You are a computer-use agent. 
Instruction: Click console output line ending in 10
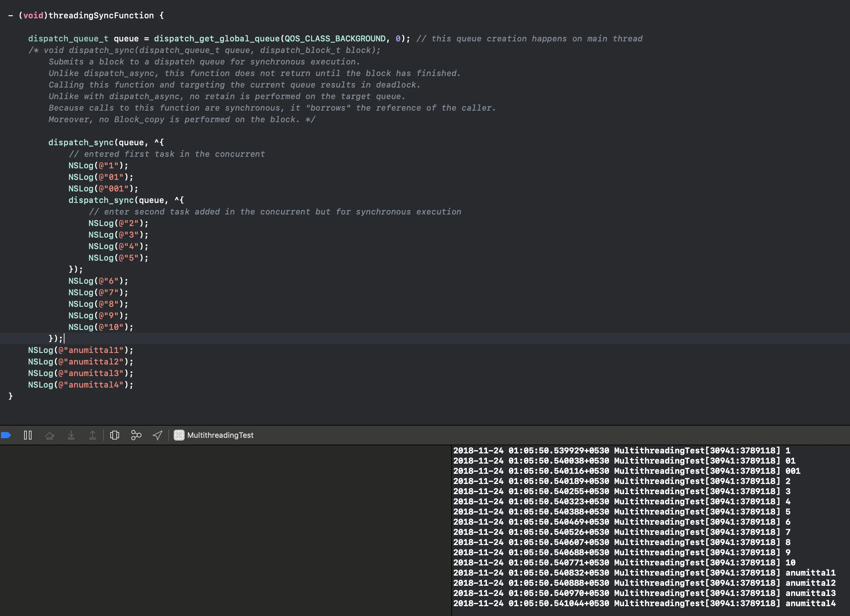click(624, 562)
